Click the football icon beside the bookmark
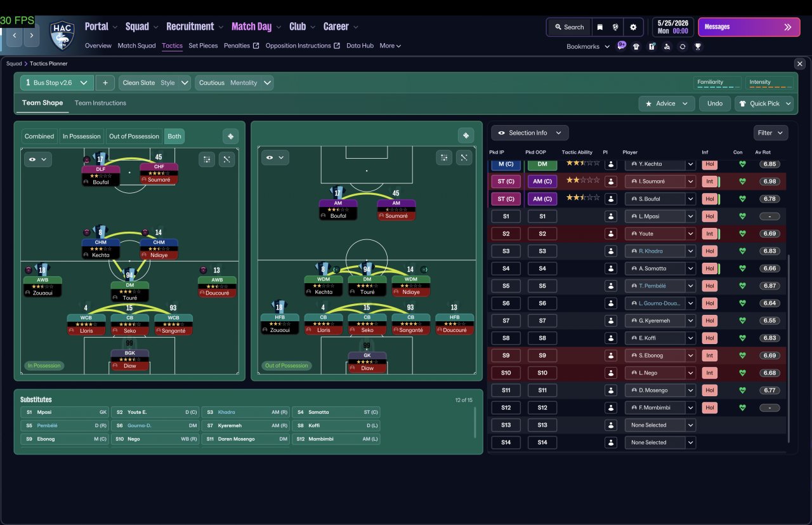 (615, 27)
